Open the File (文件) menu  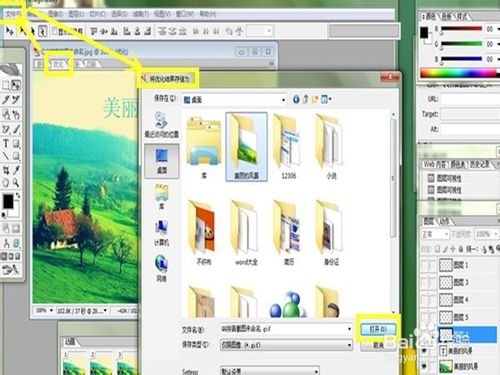[13, 14]
